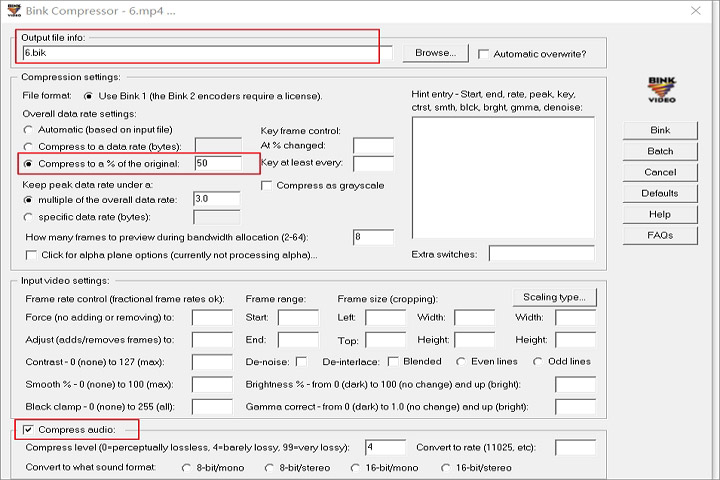Open the Help button
The image size is (720, 480).
point(660,215)
